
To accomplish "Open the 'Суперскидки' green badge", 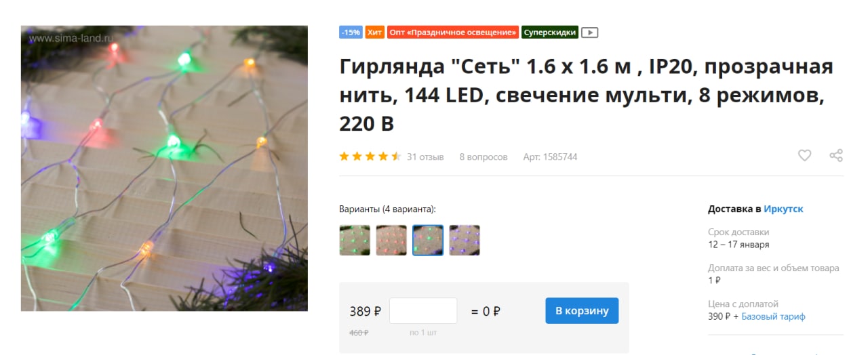I will pos(550,32).
